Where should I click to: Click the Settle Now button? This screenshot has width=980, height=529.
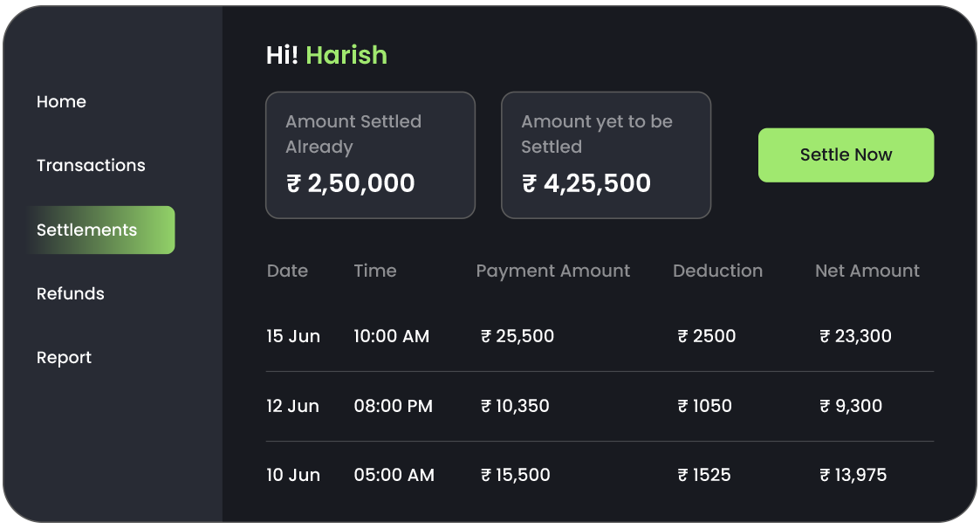click(x=846, y=155)
